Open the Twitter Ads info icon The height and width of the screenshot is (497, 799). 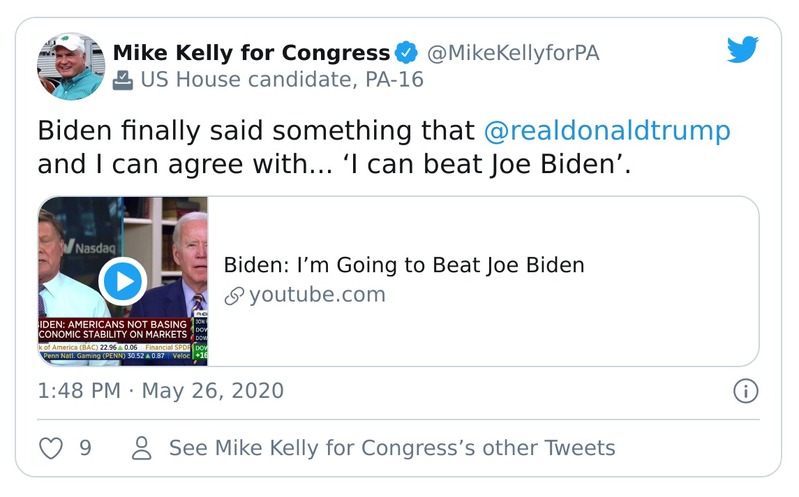click(745, 391)
